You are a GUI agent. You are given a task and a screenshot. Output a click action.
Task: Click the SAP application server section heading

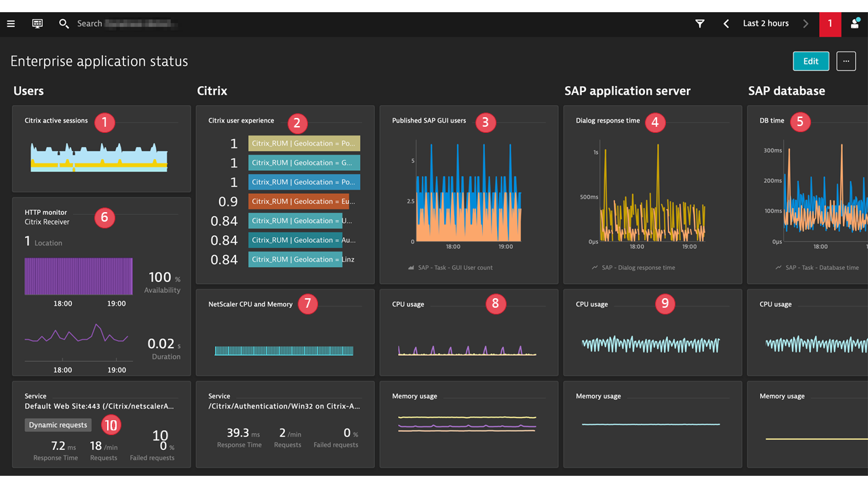coord(627,91)
